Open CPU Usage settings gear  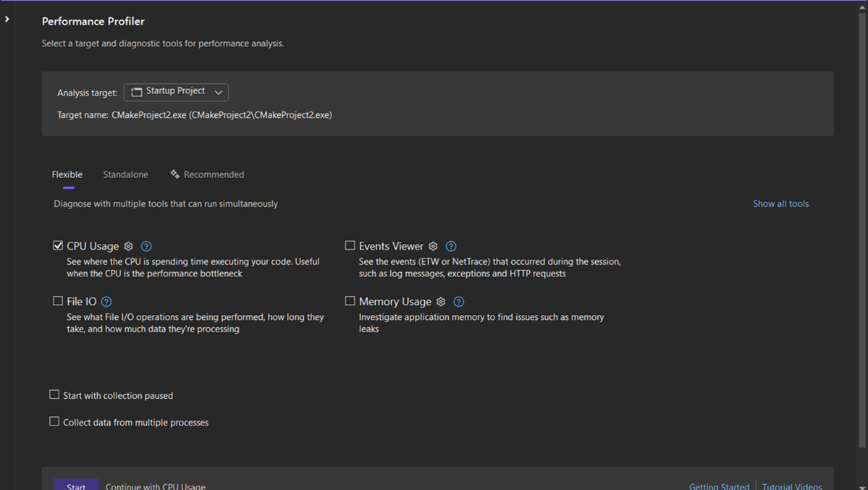click(127, 246)
